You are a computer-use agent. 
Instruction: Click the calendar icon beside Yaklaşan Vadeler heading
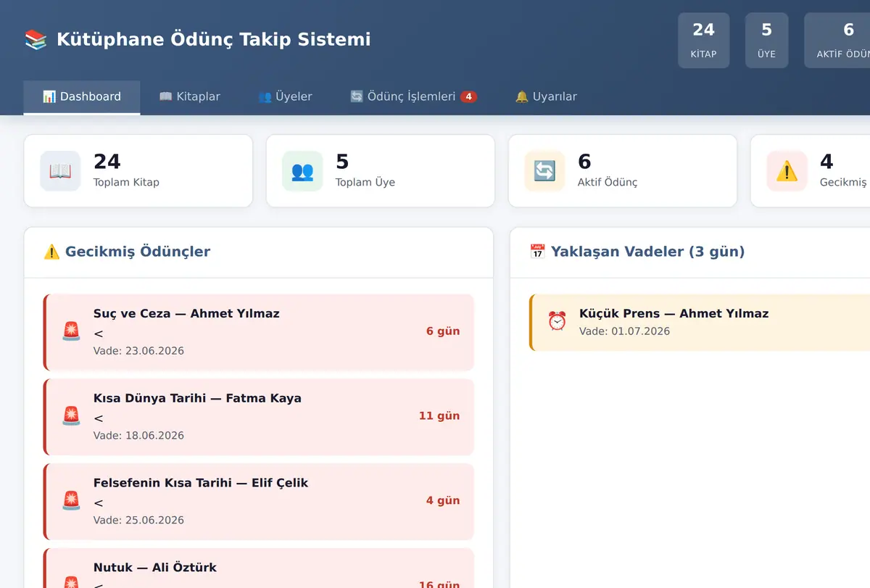coord(537,252)
